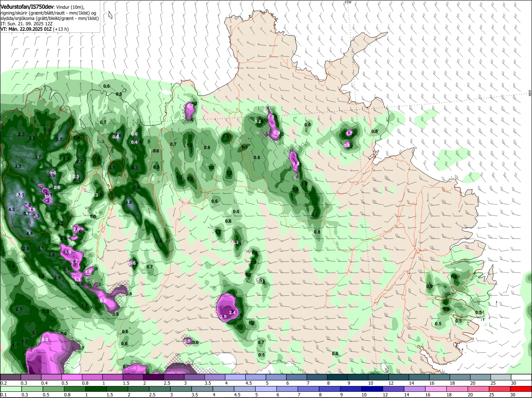Click the 'VT: Mán. 22.09.2025 01Z' valid time
This screenshot has width=532, height=398.
pos(25,29)
